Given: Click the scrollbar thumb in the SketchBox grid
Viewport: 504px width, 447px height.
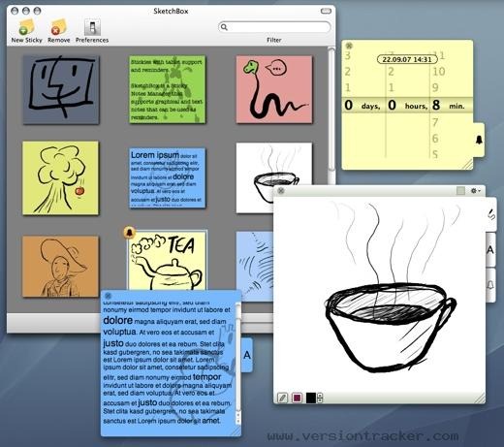Looking at the screenshot, I should coord(331,110).
